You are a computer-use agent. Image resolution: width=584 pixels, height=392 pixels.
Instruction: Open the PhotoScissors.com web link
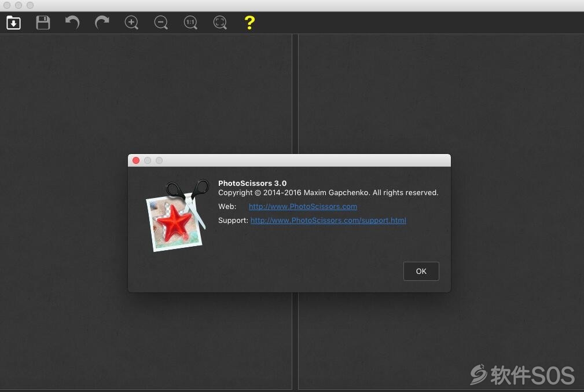(x=303, y=207)
